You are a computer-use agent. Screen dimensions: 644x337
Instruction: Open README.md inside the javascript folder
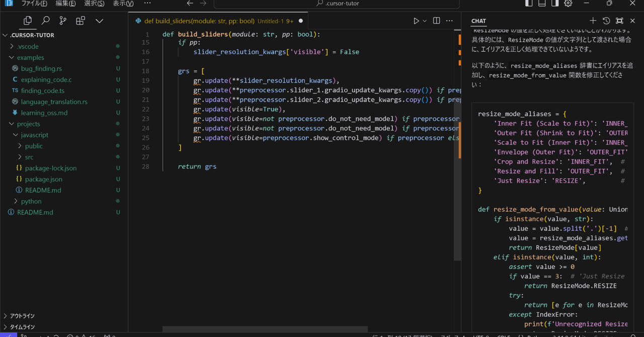[x=43, y=190]
